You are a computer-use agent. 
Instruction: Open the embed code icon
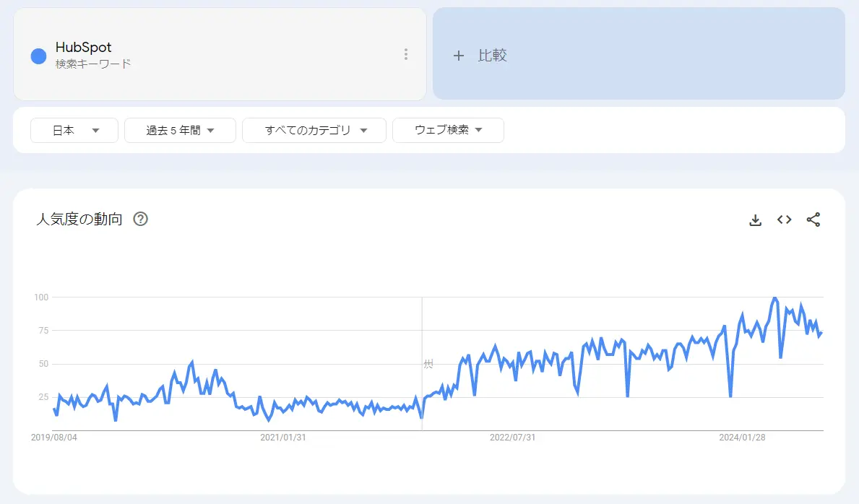[x=784, y=220]
